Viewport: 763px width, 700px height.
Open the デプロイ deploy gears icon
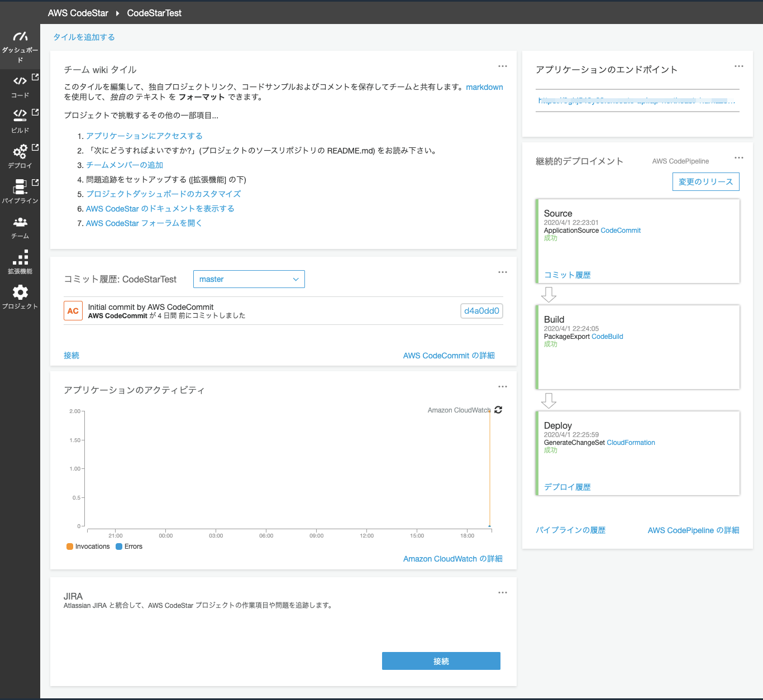tap(20, 151)
